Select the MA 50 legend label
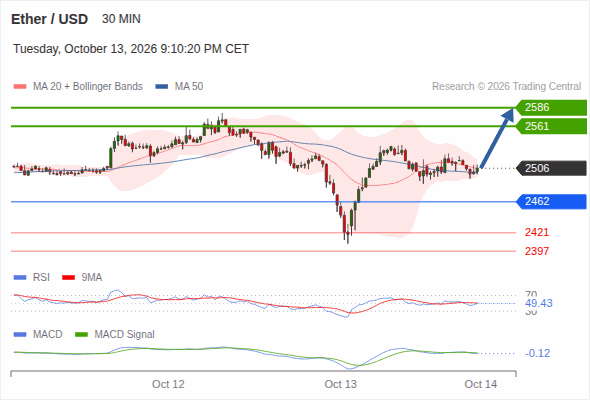Viewport: 590px width, 400px height. [189, 87]
